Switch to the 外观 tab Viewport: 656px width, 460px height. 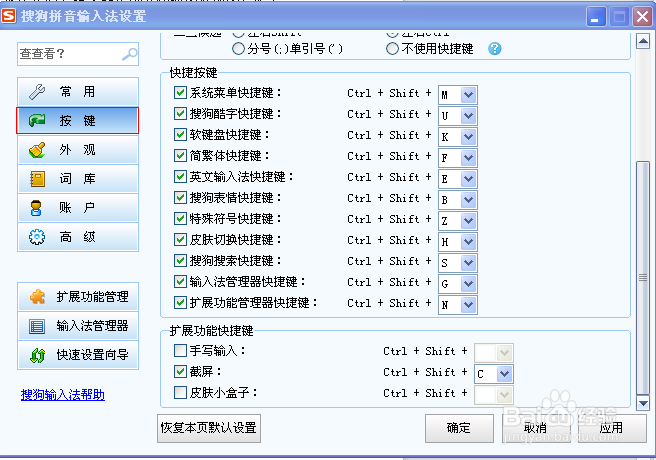pos(78,150)
